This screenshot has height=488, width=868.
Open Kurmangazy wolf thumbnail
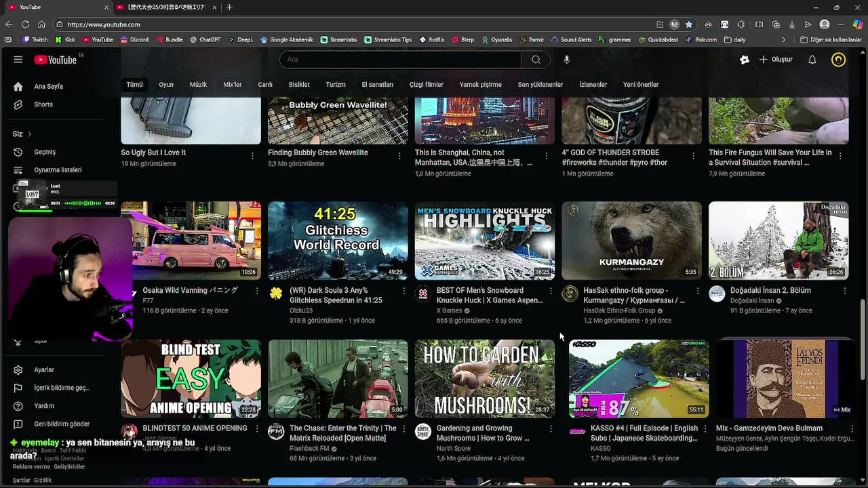pos(631,241)
